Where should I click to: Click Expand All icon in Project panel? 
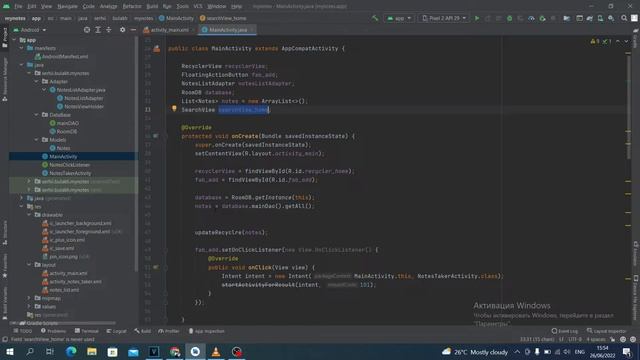coord(98,30)
